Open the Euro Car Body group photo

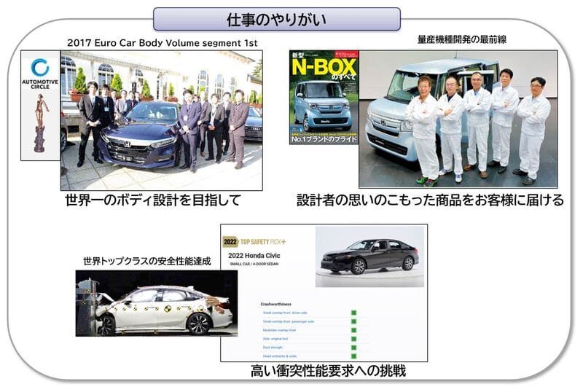click(161, 120)
